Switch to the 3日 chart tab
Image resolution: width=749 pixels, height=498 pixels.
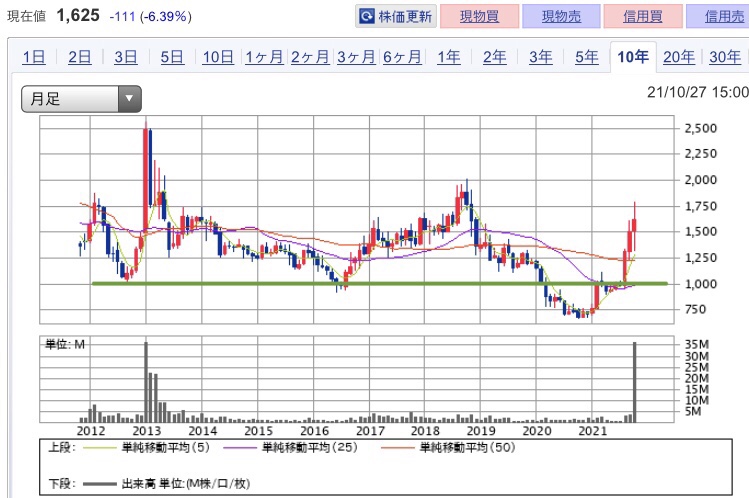pos(126,57)
